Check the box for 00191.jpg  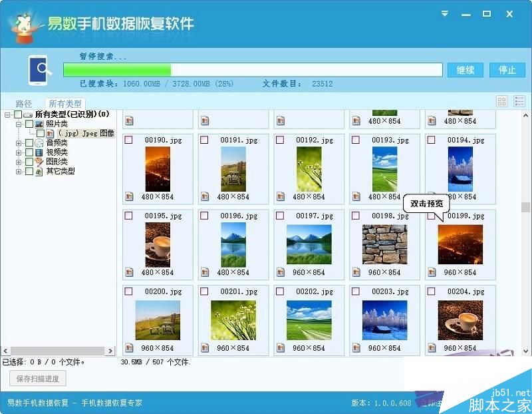click(204, 140)
